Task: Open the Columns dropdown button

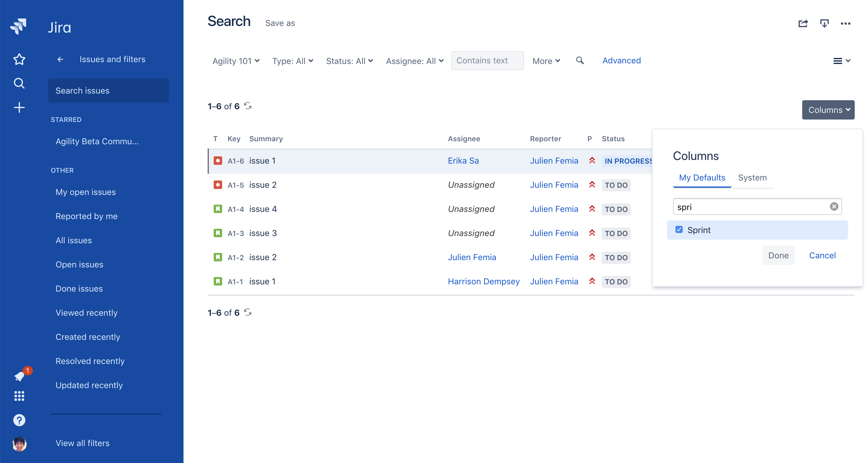Action: 828,110
